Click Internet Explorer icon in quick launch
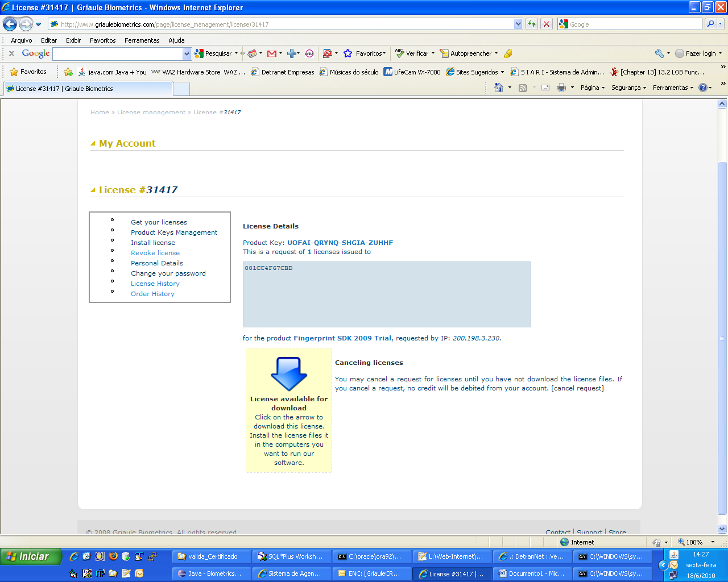Viewport: 728px width, 582px height. pos(74,556)
